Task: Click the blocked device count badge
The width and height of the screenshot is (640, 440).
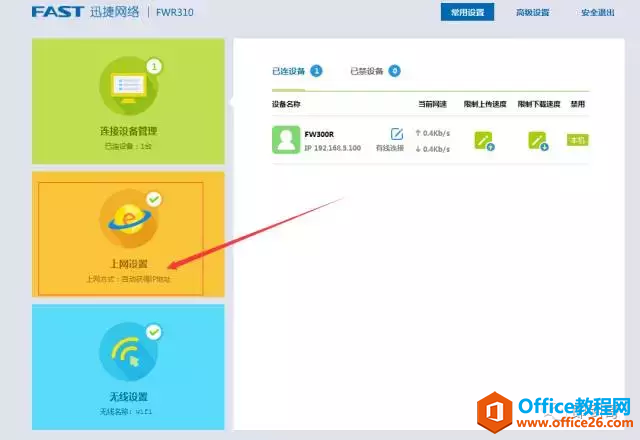Action: coord(394,71)
